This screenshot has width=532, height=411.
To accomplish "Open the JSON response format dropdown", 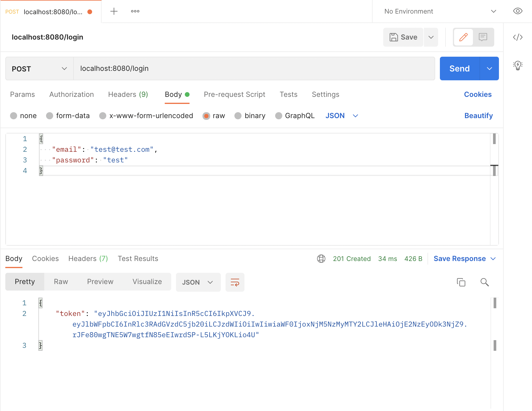I will click(x=198, y=282).
